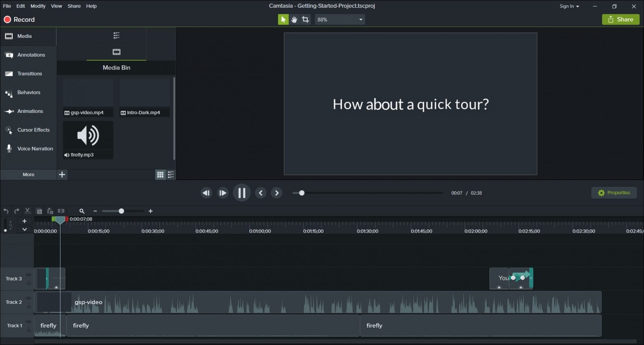Cut the selected media with scissors icon
Viewport: 644px width, 345px height.
click(28, 211)
